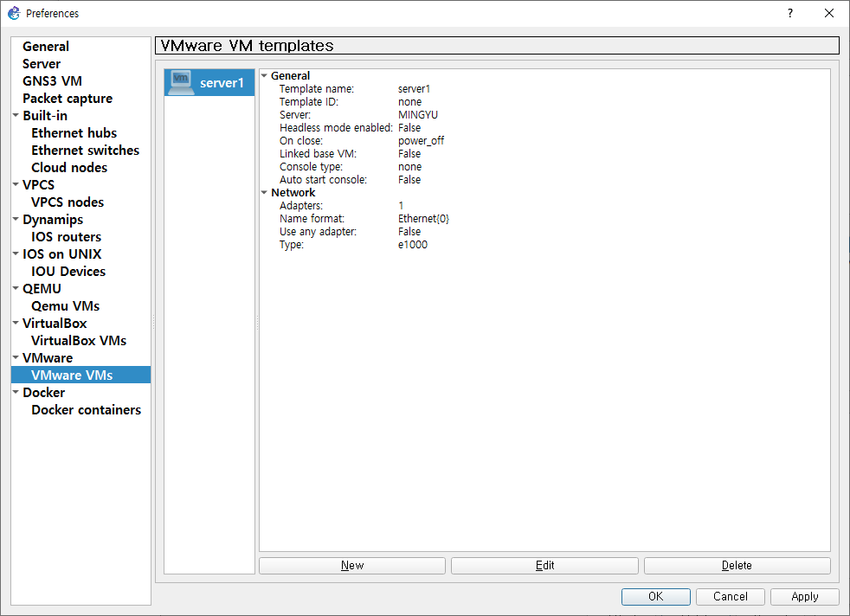Collapse the VPCS tree section

[16, 184]
